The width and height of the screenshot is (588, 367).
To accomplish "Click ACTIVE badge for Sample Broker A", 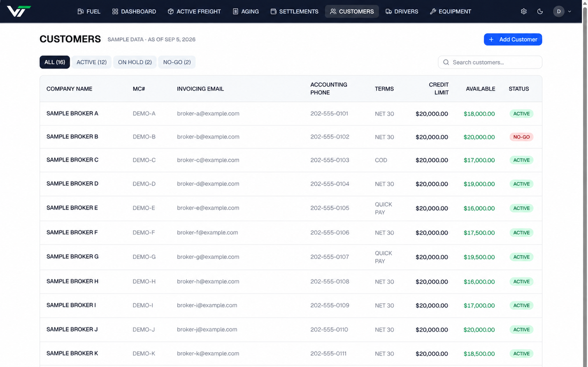I will coord(521,114).
